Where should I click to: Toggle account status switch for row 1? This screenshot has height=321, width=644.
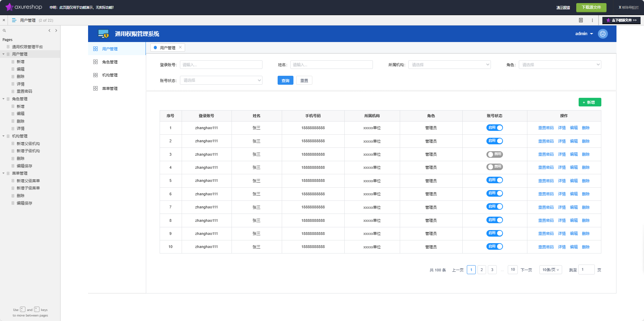pos(495,128)
